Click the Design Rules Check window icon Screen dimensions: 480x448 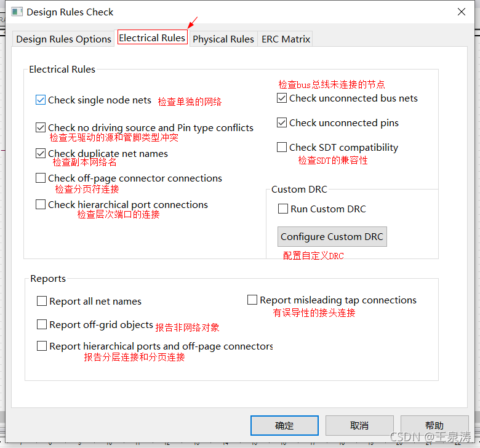pyautogui.click(x=17, y=12)
